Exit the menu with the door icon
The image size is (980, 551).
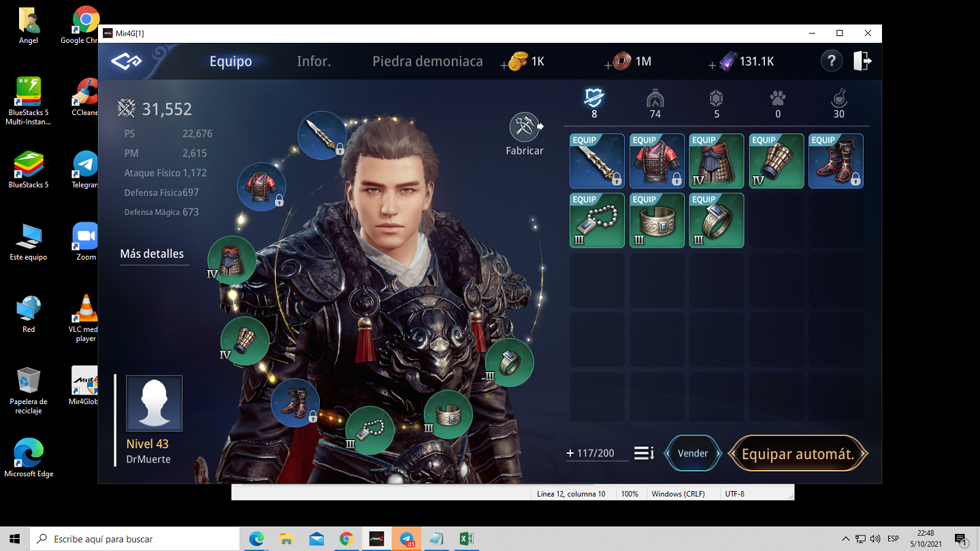[862, 61]
